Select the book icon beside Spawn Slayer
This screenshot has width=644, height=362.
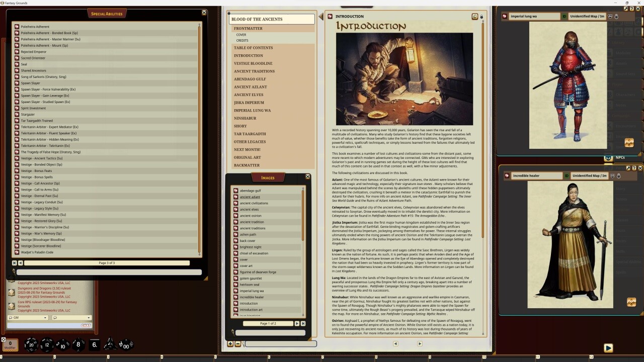17,83
